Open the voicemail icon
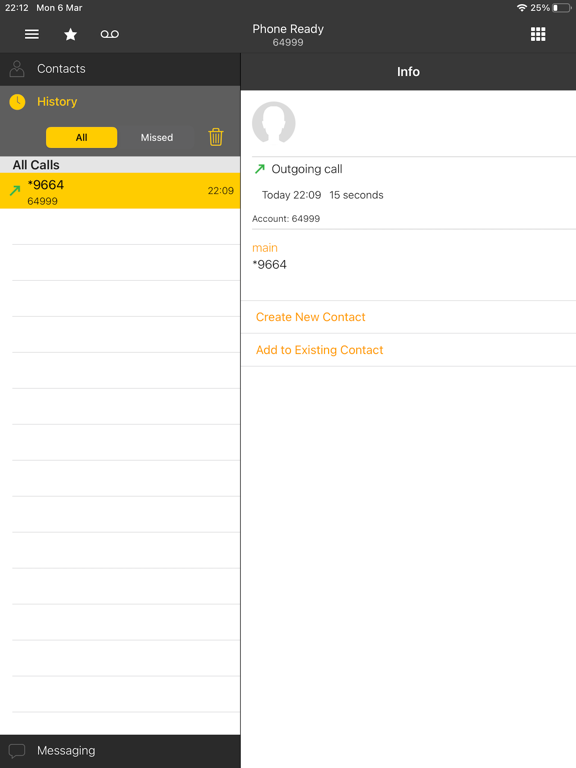Image resolution: width=576 pixels, height=768 pixels. [x=110, y=34]
